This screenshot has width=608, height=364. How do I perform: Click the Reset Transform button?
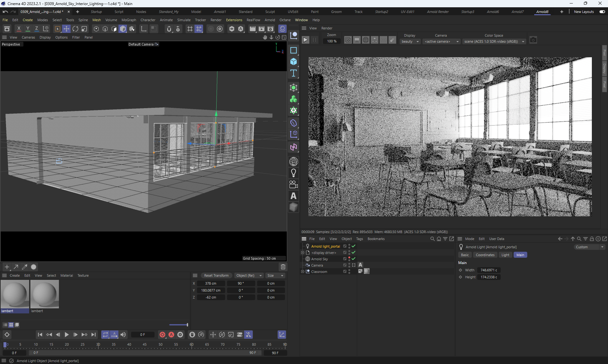(216, 275)
